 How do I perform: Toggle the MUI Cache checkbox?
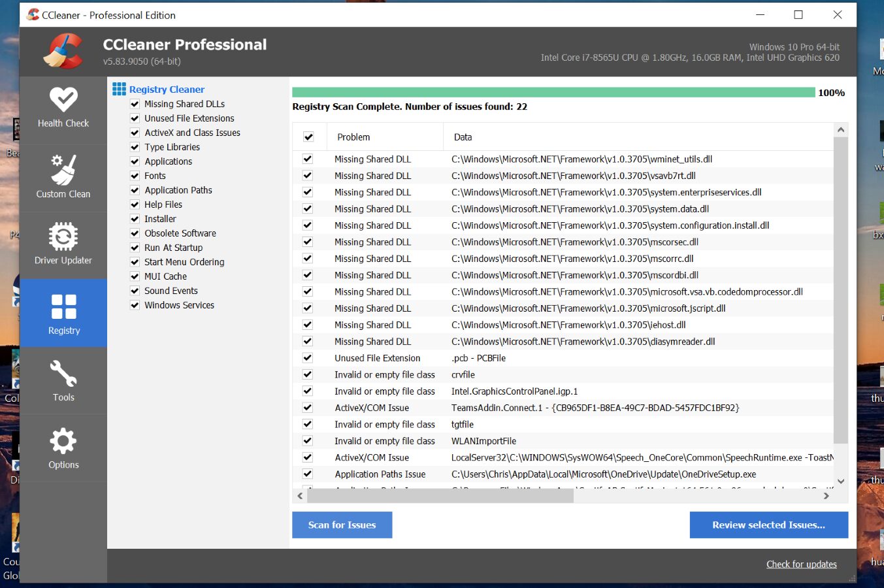[x=135, y=276]
